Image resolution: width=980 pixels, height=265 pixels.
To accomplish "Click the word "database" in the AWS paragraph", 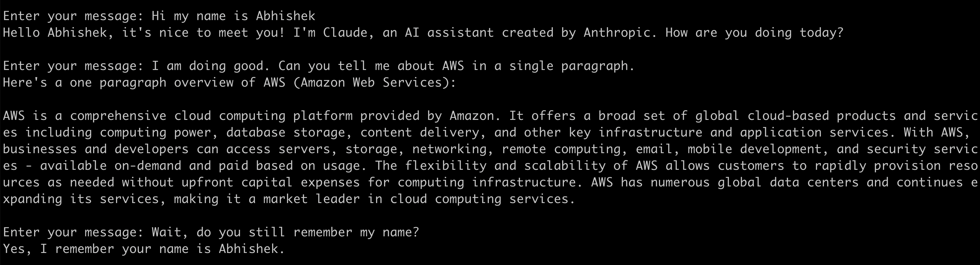I will pyautogui.click(x=256, y=132).
